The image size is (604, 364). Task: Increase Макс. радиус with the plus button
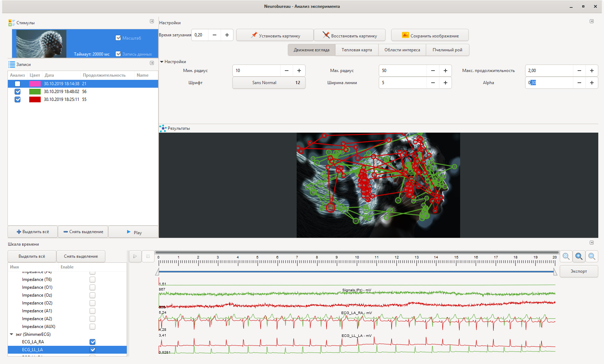(445, 71)
